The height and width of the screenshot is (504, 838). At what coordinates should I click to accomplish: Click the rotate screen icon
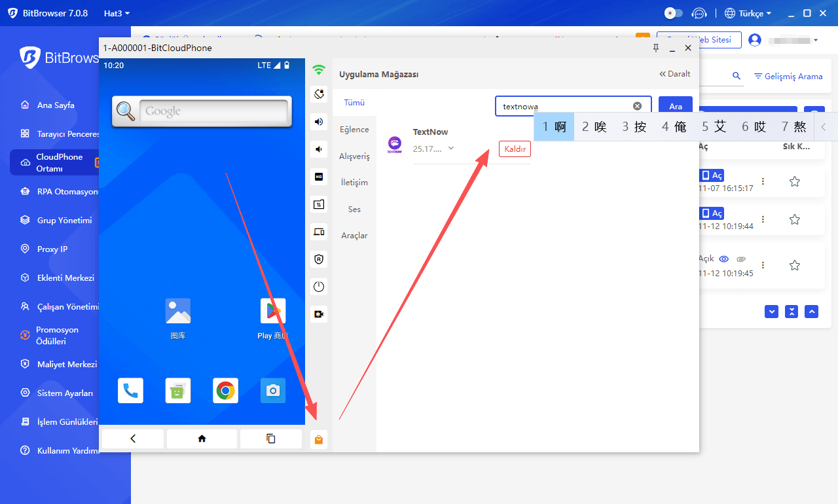(319, 94)
